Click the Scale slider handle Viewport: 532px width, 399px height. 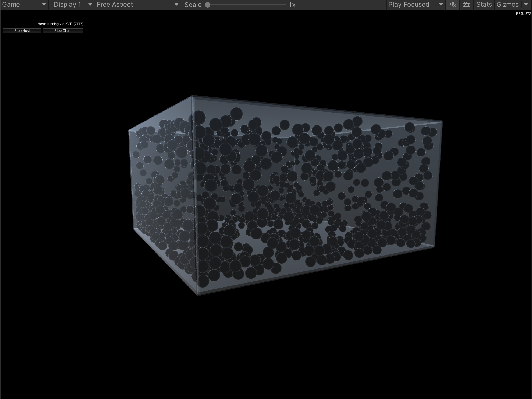click(x=208, y=5)
